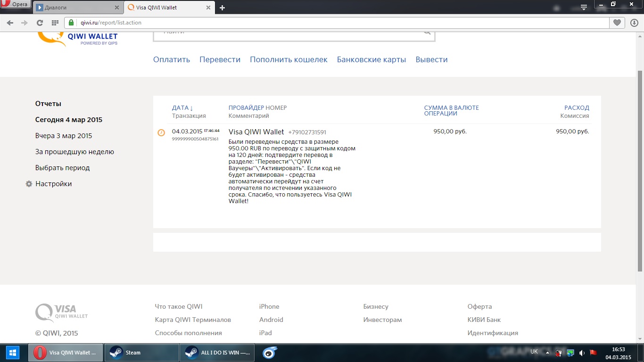644x362 pixels.
Task: Reload the current page
Action: click(x=40, y=23)
